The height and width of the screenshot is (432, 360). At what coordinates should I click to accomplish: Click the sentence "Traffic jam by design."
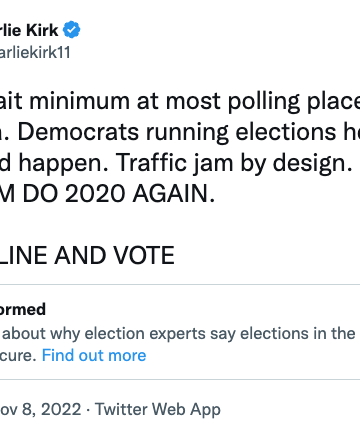pos(234,163)
